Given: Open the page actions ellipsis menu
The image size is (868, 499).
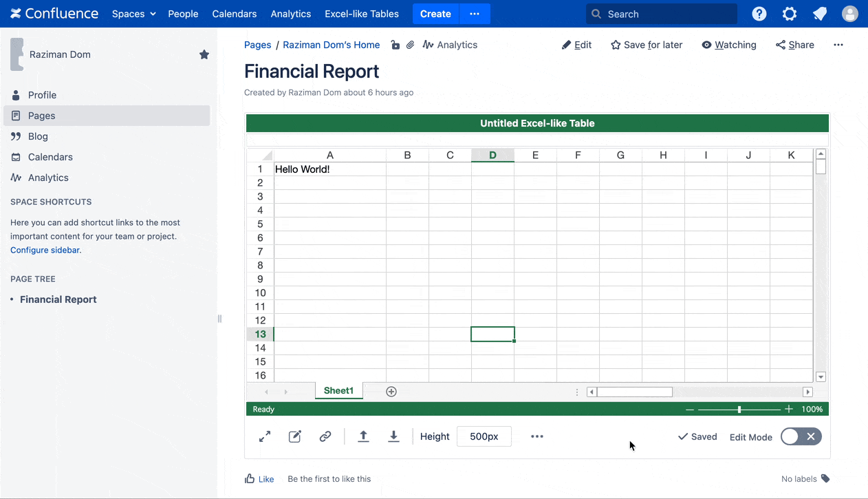Looking at the screenshot, I should click(838, 45).
